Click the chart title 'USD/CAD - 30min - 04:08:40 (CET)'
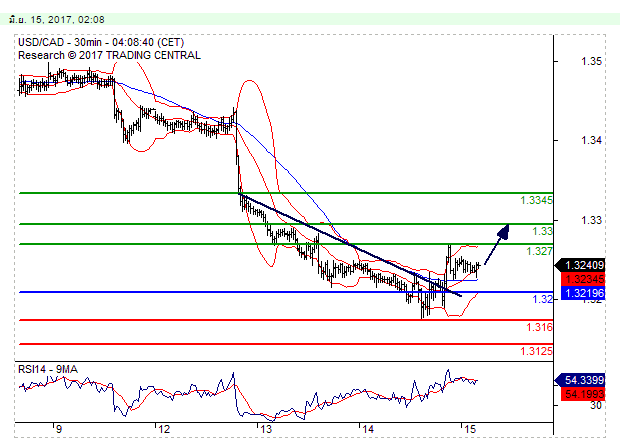 point(101,42)
